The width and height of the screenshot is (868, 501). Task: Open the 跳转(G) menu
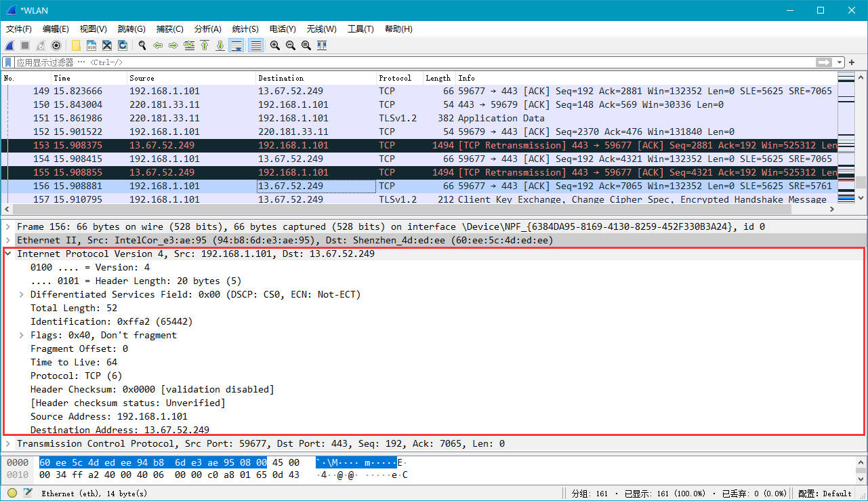131,29
